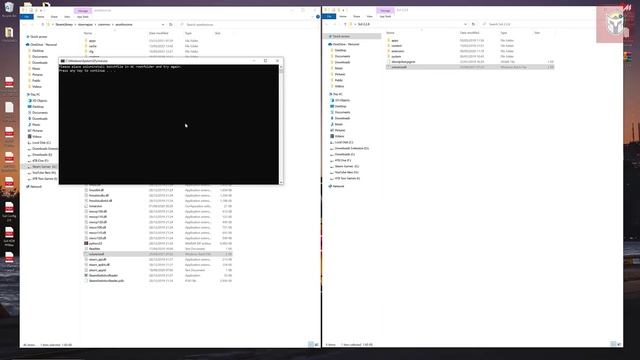640x360 pixels.
Task: Refresh the assettocorsa folder listing
Action: pos(171,24)
